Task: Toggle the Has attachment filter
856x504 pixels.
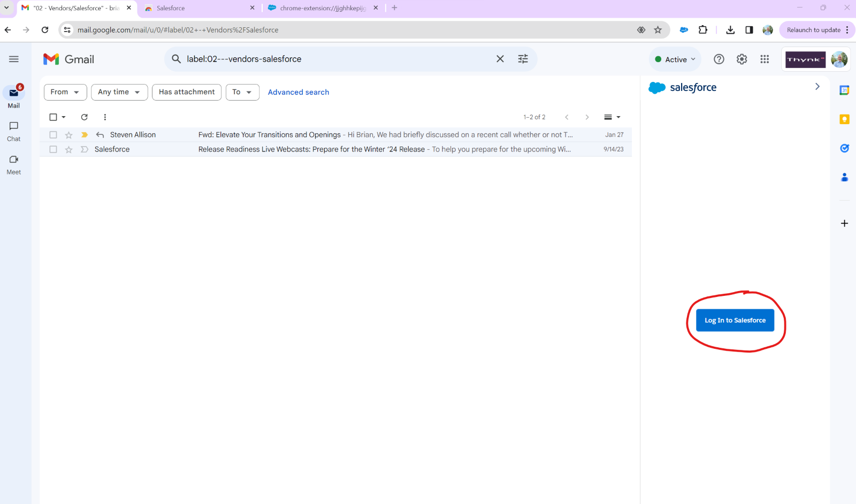Action: pos(187,92)
